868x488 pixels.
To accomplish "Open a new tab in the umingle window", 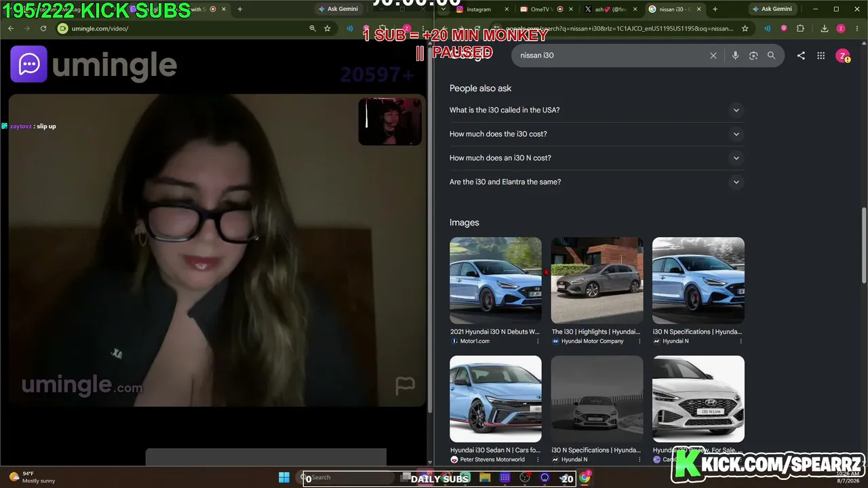I will point(239,9).
